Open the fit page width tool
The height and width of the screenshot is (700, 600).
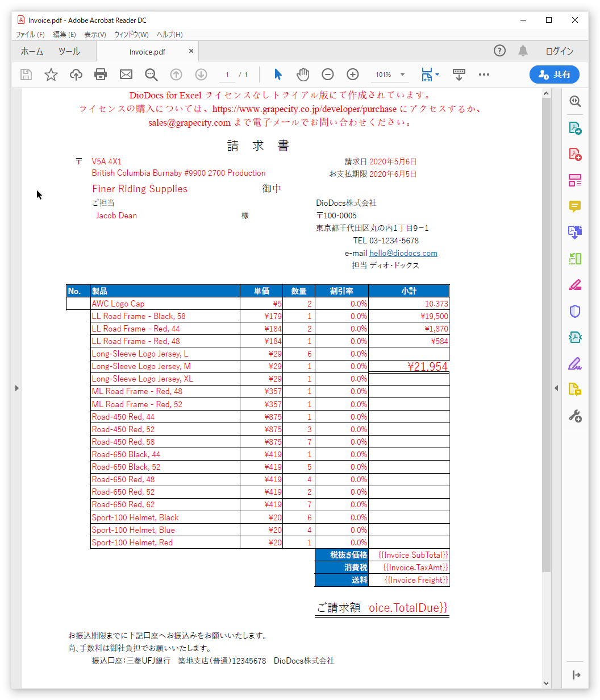(427, 74)
